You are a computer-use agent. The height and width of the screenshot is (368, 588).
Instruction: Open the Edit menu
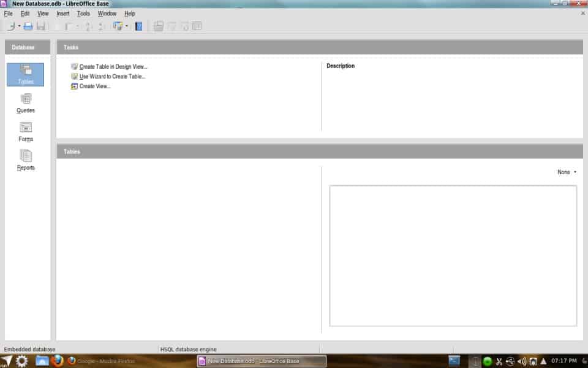[24, 13]
